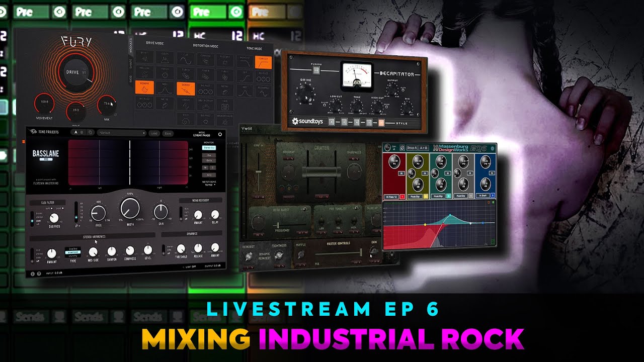Click teal EQ band point on EQ6 graph
The height and width of the screenshot is (362, 644).
[x=450, y=215]
